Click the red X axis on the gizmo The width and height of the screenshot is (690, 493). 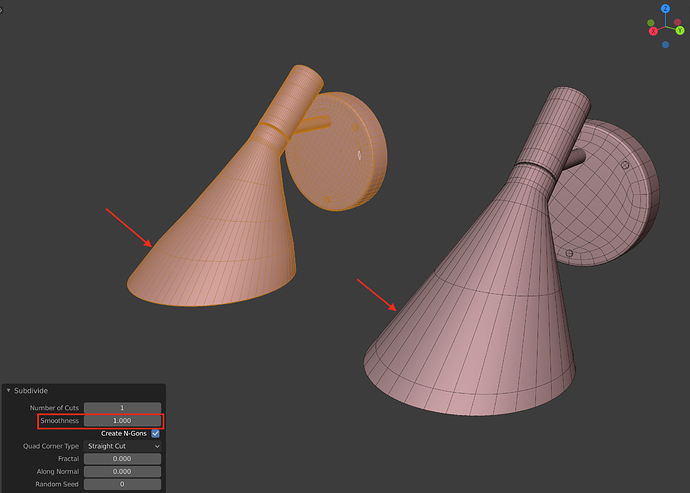(x=653, y=31)
